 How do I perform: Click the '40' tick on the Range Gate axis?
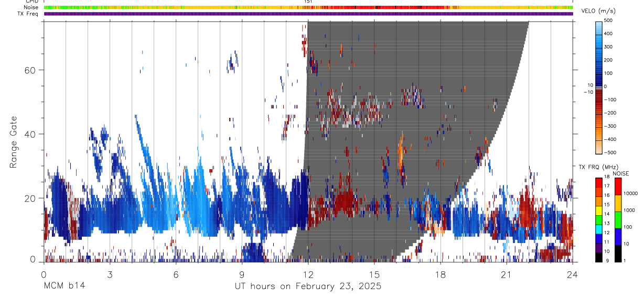(x=31, y=134)
